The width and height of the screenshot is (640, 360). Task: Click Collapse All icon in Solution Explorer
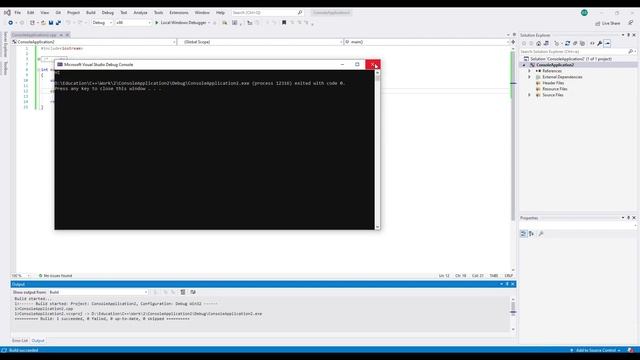575,43
